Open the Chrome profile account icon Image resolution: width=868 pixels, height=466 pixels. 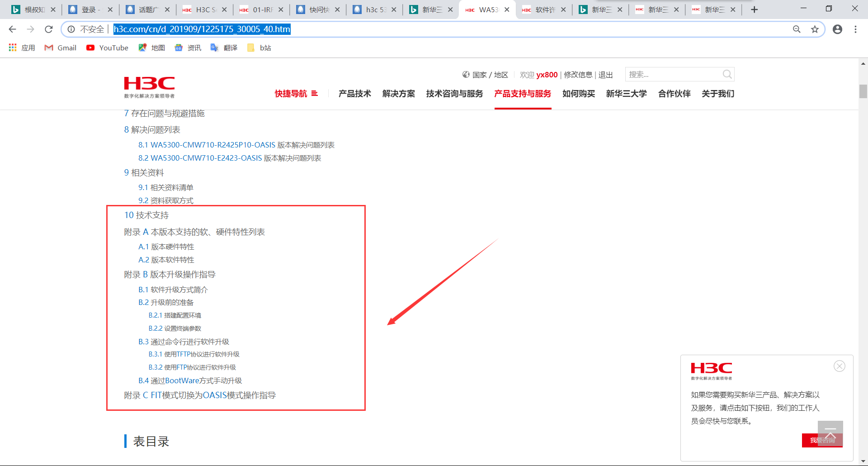837,29
